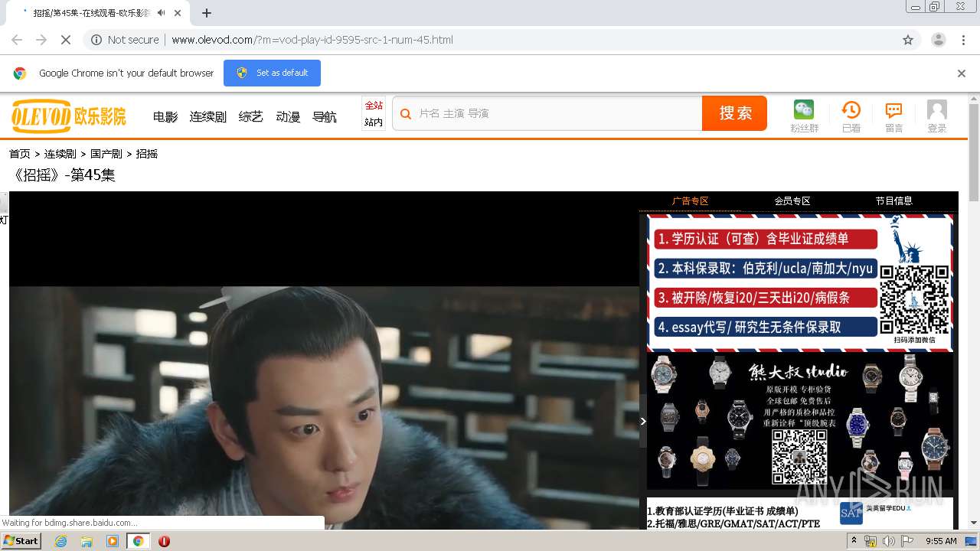This screenshot has width=980, height=551.
Task: Go forward to next page
Action: click(41, 40)
